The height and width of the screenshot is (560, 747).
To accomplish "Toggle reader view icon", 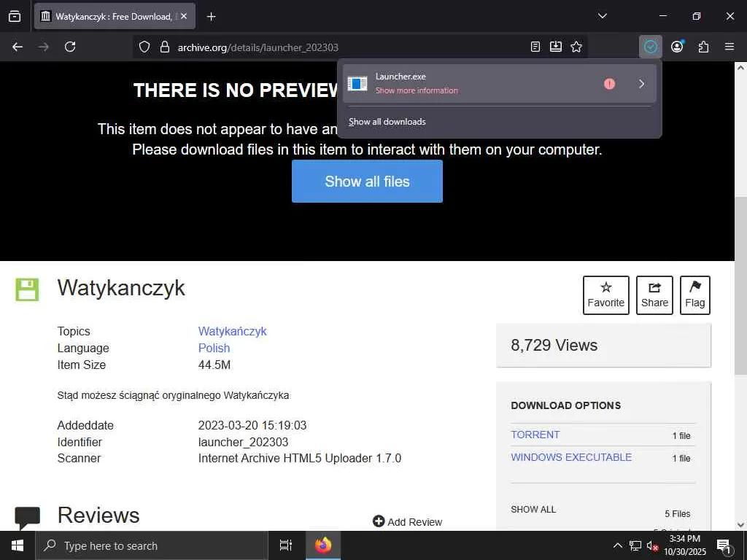I will tap(535, 47).
